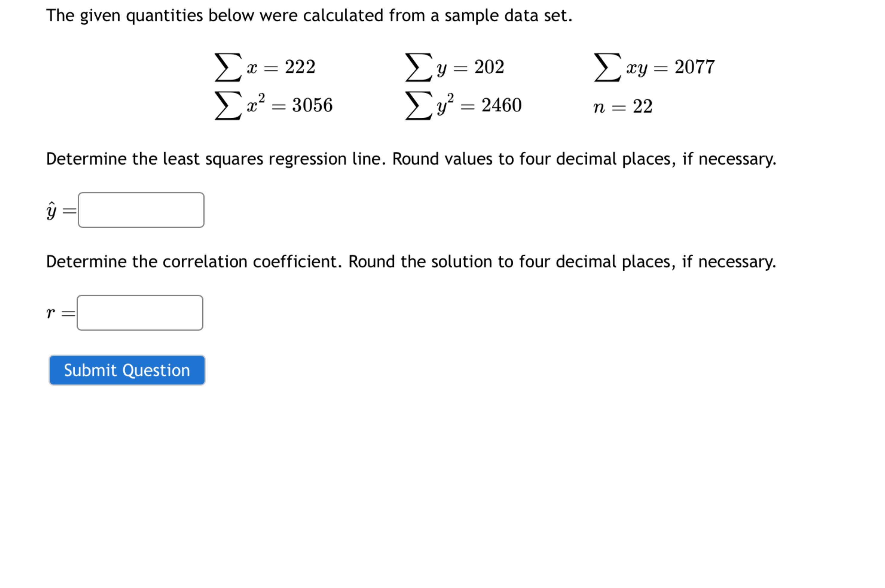Click inside the empty r field
Viewport: 885px width, 588px height.
tap(141, 313)
